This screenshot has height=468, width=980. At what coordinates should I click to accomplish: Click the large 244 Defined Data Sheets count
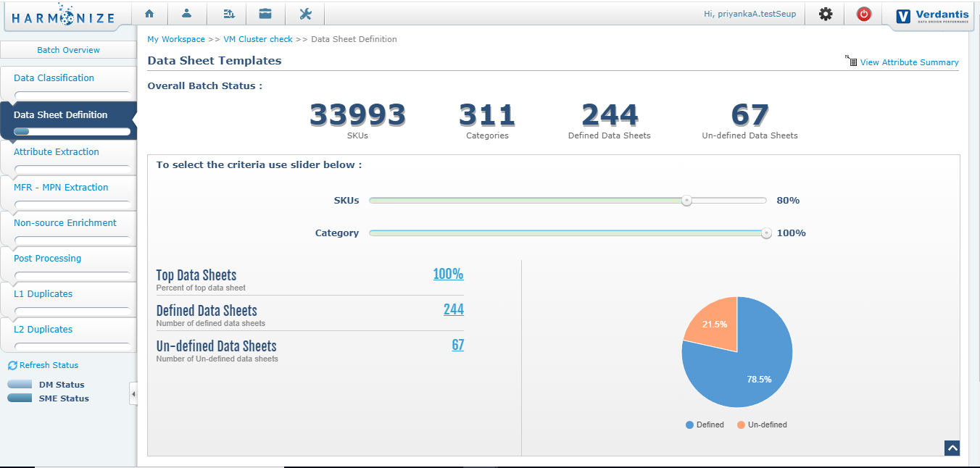pyautogui.click(x=610, y=115)
